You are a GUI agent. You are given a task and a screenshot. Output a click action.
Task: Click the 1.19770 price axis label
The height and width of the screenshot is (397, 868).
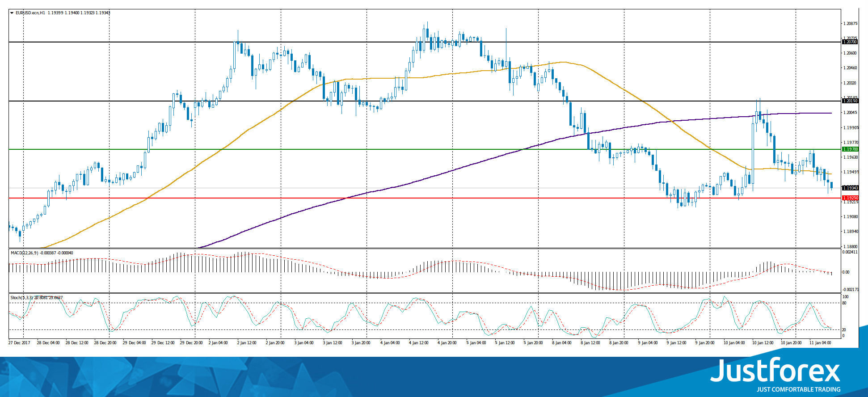[851, 143]
